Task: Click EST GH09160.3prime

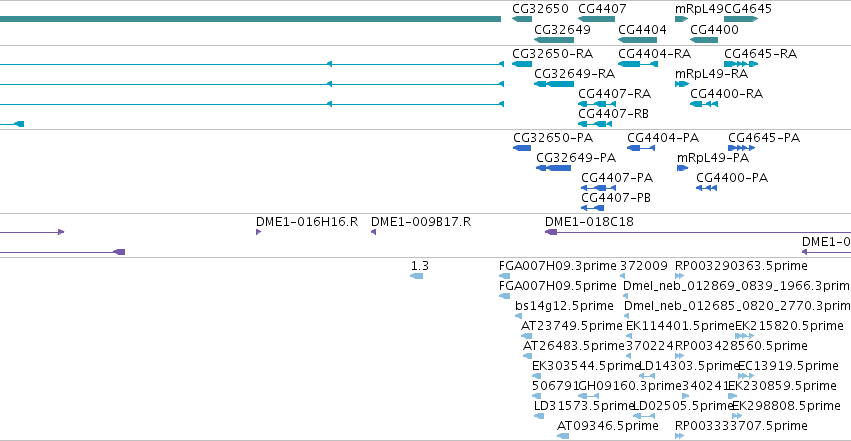Action: pyautogui.click(x=630, y=386)
